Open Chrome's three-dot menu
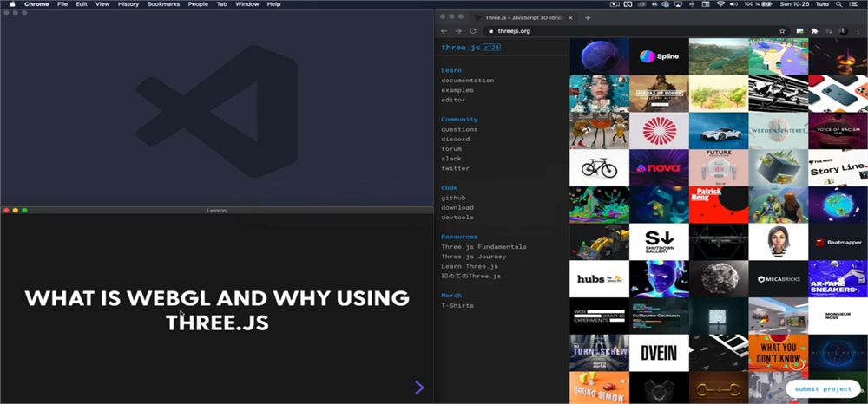 (858, 31)
